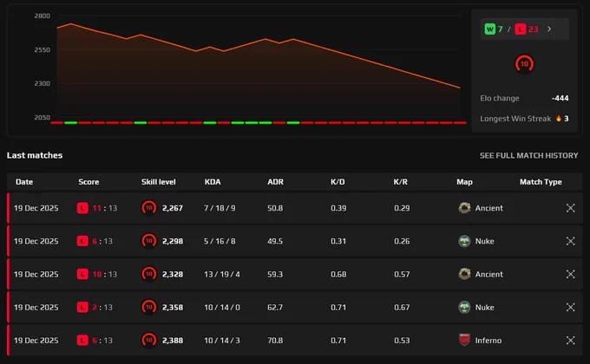Screen dimensions: 590x364
Task: Click the first green win marker under the chart
Action: tap(71, 122)
